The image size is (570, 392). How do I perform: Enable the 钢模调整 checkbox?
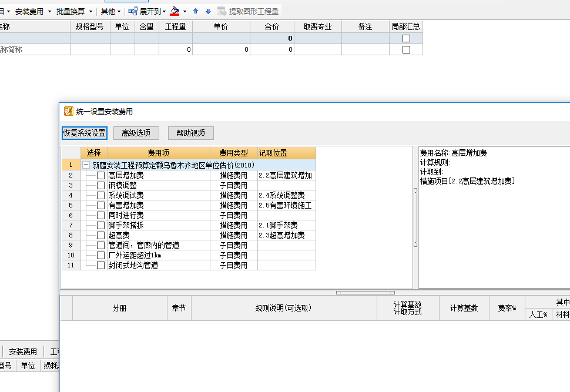pyautogui.click(x=100, y=186)
